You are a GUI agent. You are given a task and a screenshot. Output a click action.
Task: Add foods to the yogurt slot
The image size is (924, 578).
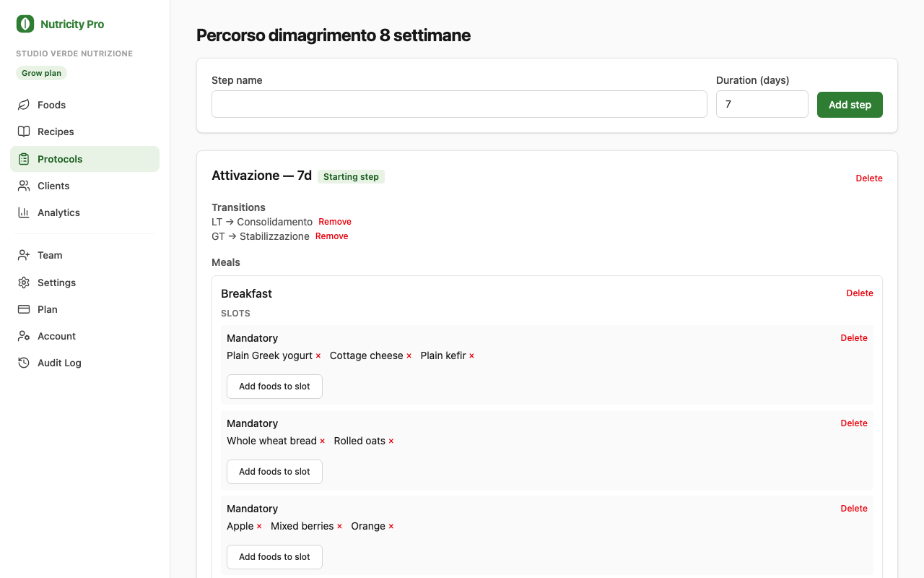point(274,387)
